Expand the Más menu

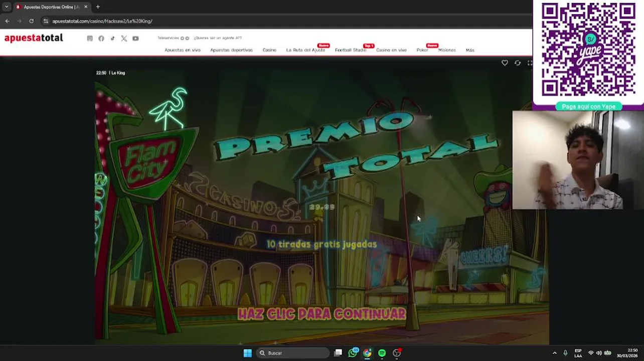pyautogui.click(x=470, y=50)
